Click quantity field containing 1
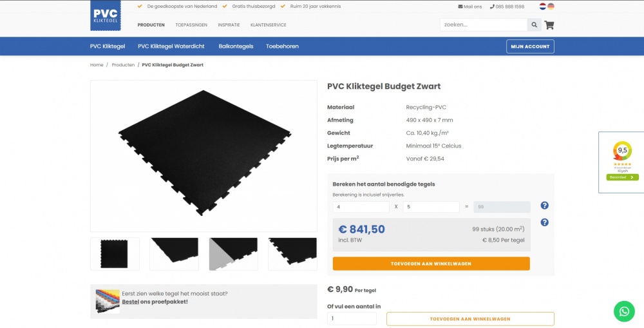 click(x=352, y=318)
